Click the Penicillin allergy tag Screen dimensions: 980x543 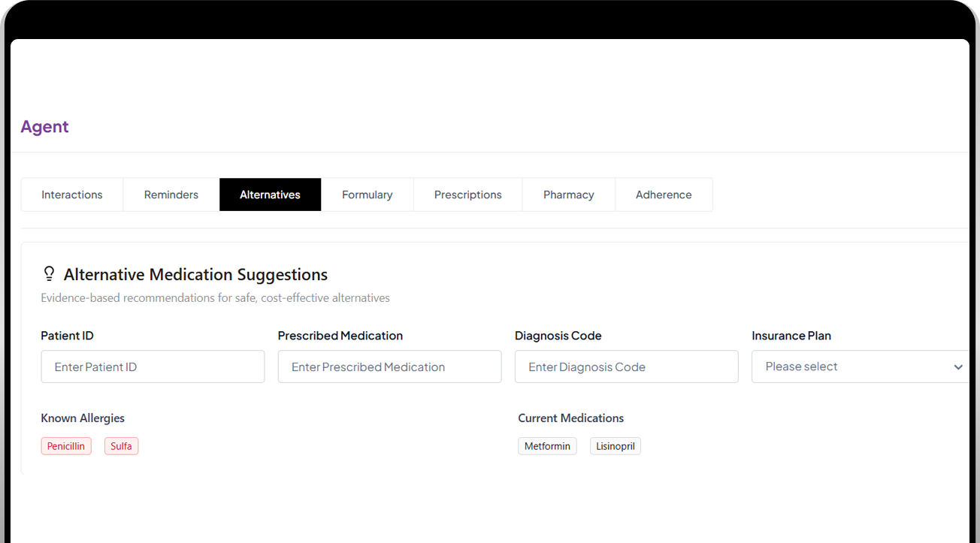tap(66, 446)
